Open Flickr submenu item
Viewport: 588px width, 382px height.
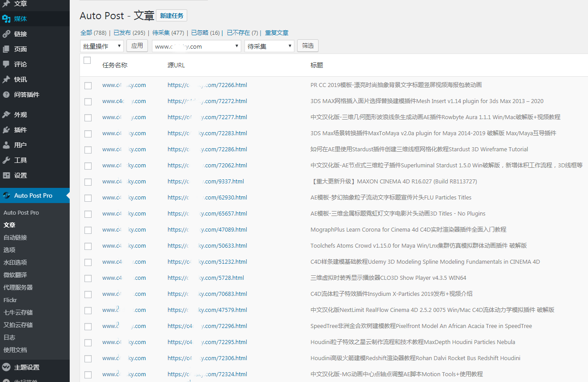click(10, 300)
